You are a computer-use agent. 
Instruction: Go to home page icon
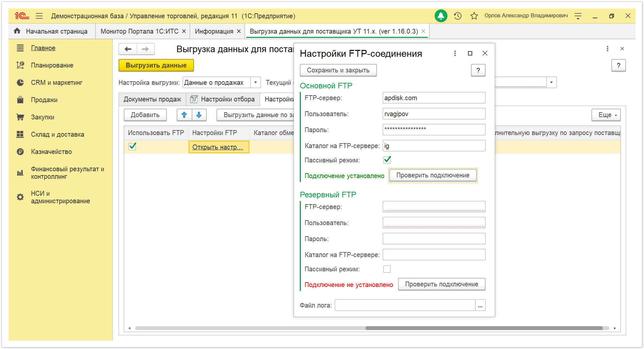pos(17,31)
